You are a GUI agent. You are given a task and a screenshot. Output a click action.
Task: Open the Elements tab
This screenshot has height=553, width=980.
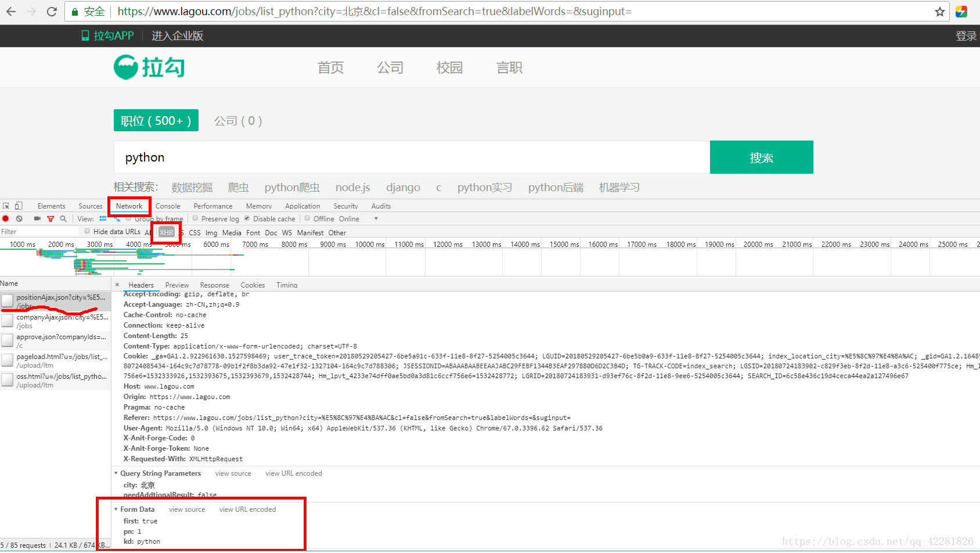point(51,206)
